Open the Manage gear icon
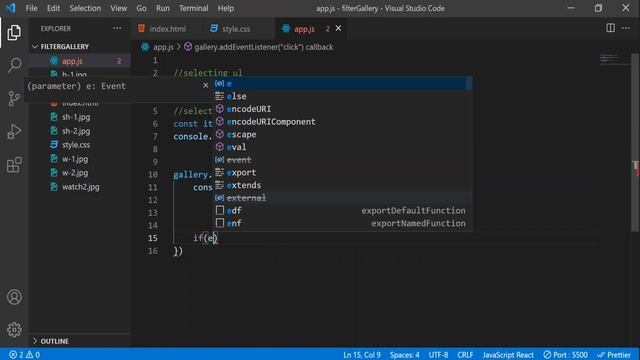 [14, 329]
